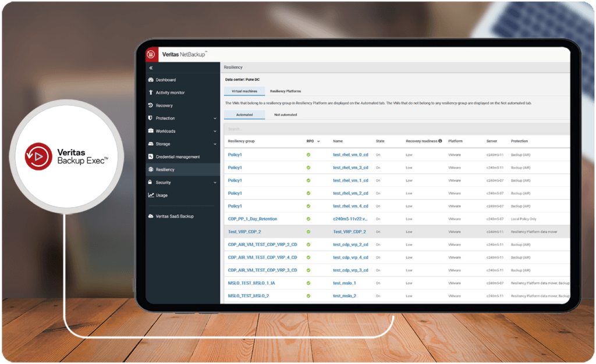Open the Dashboard from the sidebar
596x364 pixels.
click(165, 79)
